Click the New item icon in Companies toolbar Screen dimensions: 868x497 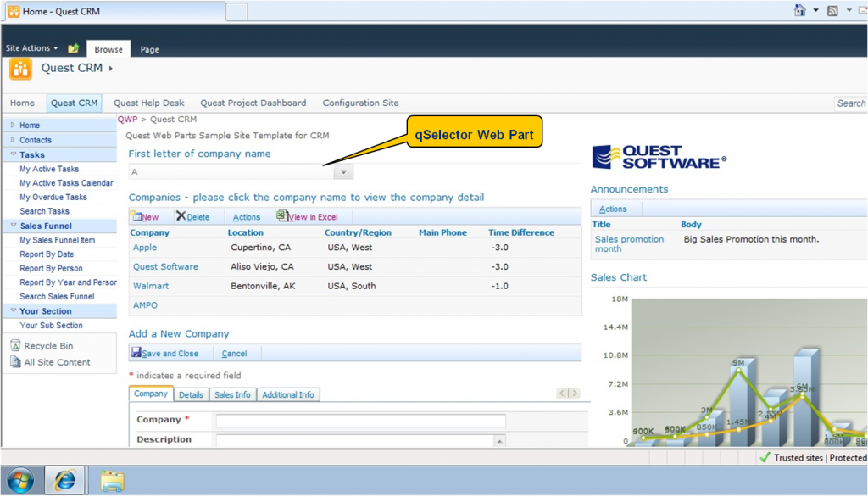tap(136, 216)
